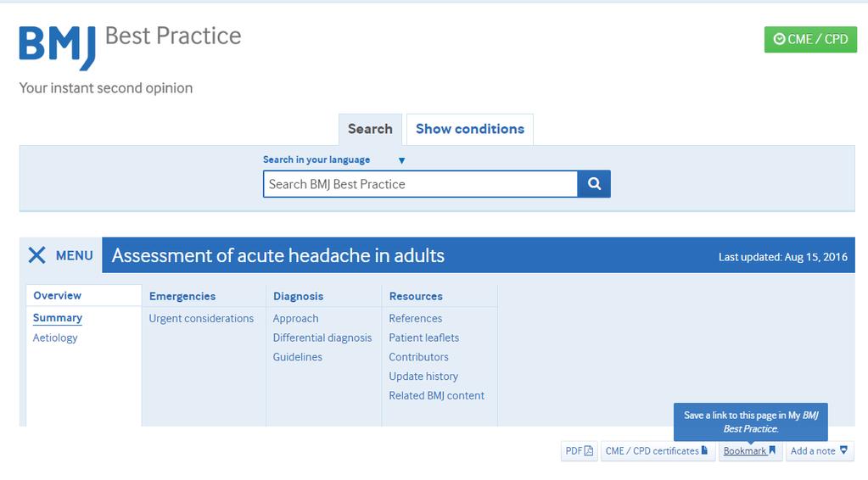Open Related BMJ content
868x480 pixels.
click(x=436, y=396)
